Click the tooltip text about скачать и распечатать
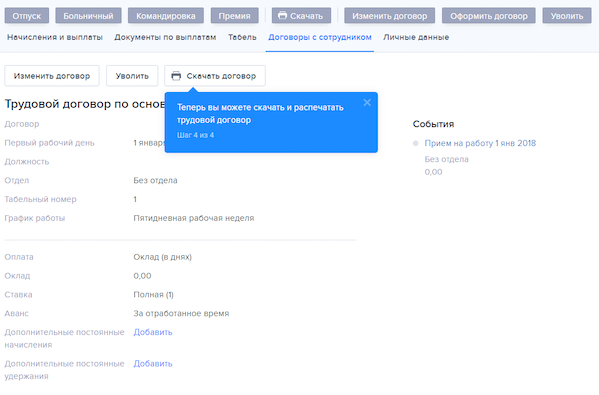The height and width of the screenshot is (395, 599). click(260, 113)
